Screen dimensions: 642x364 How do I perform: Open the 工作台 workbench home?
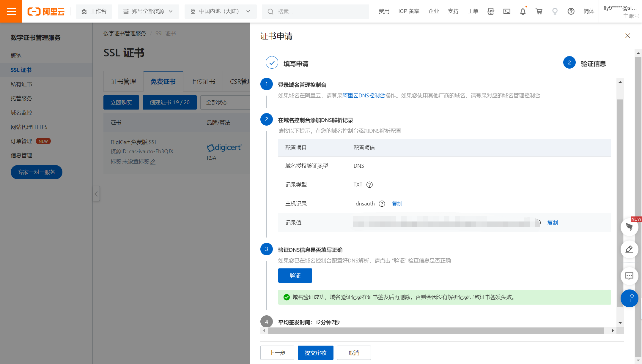point(94,11)
